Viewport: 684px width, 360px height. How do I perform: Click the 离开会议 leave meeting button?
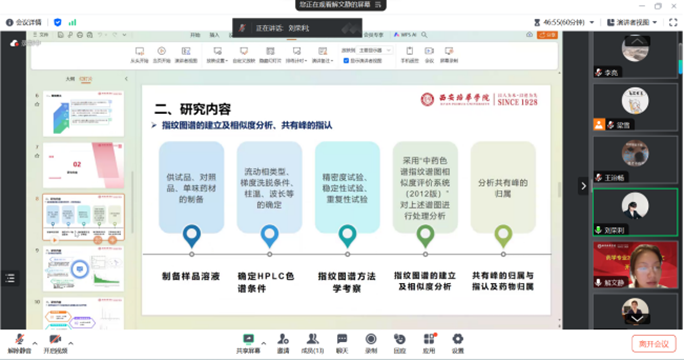coord(653,344)
